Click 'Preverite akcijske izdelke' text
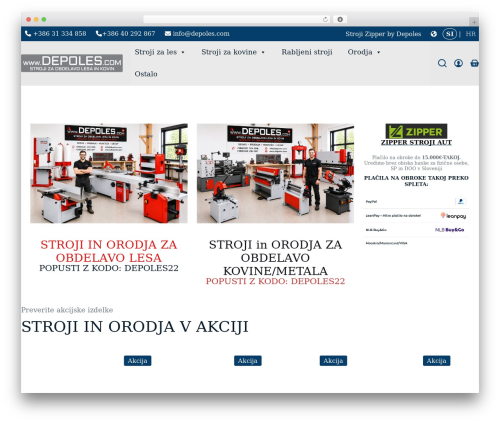This screenshot has width=500, height=423. pos(67,310)
